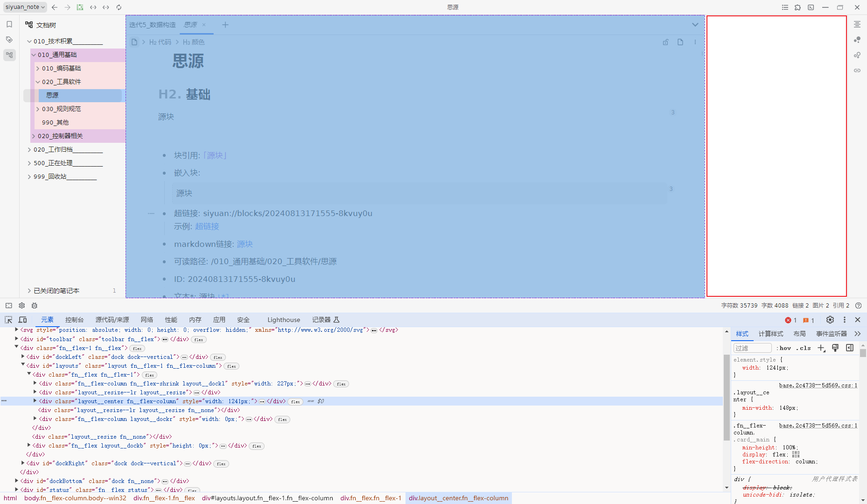
Task: Toggle the device toolbar emulation
Action: click(22, 320)
